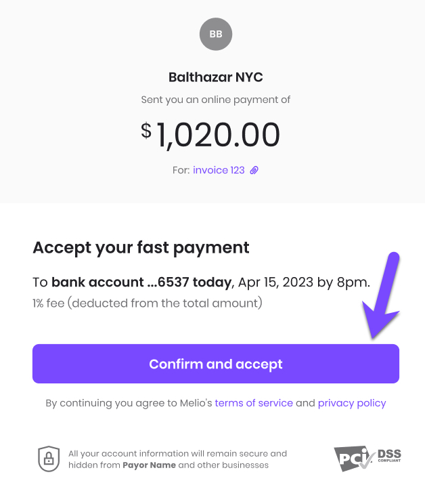Click the Accept your fast payment heading
The width and height of the screenshot is (425, 504).
141,248
